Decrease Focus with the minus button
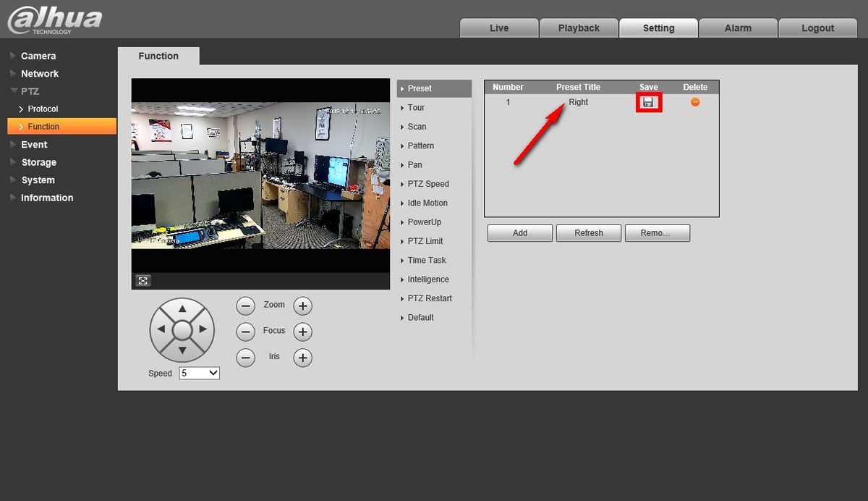Image resolution: width=868 pixels, height=501 pixels. click(246, 332)
